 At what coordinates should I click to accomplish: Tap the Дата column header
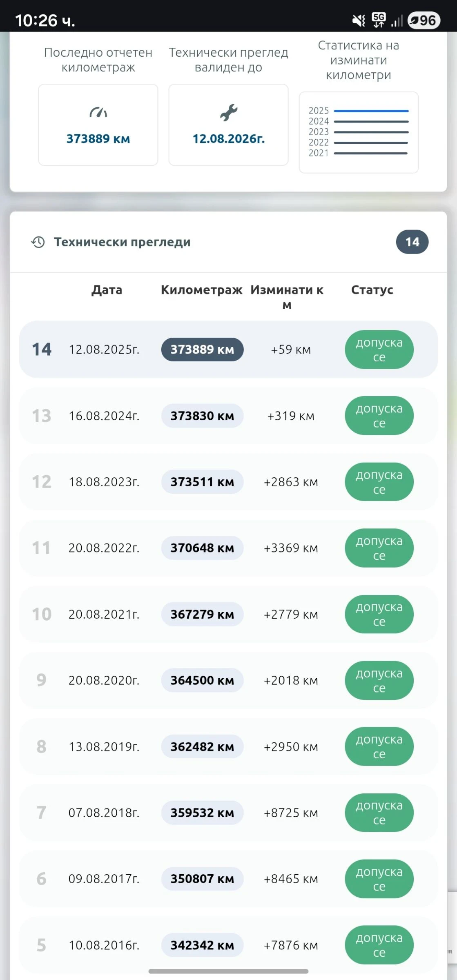(107, 290)
